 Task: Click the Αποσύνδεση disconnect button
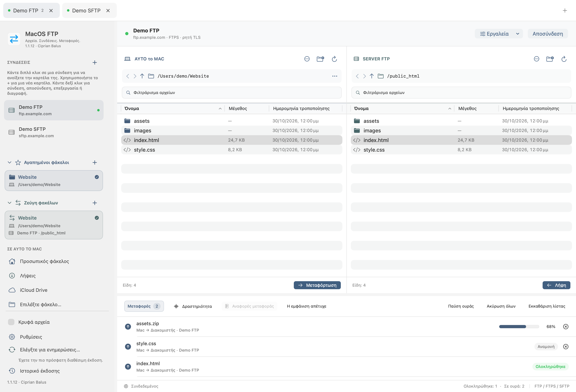548,34
